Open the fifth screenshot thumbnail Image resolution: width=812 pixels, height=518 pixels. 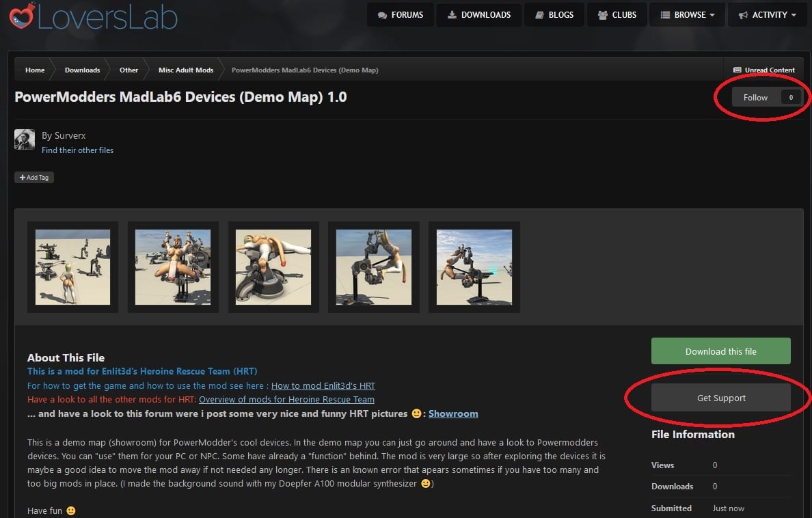coord(474,267)
